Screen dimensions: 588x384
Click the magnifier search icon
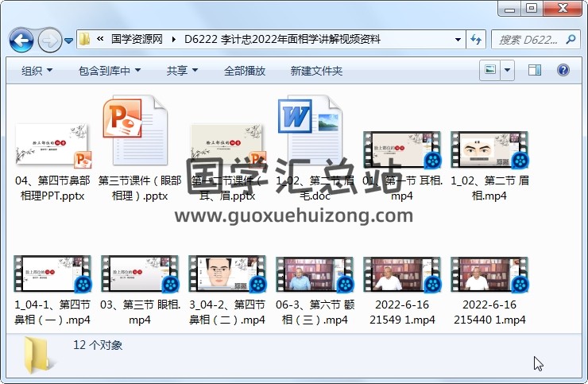[x=571, y=39]
